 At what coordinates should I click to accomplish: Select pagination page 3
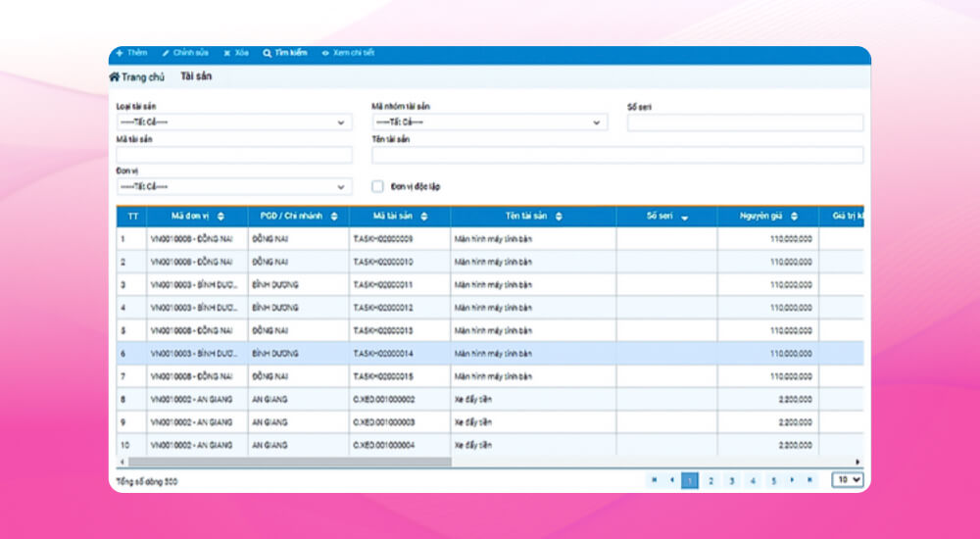(x=731, y=480)
